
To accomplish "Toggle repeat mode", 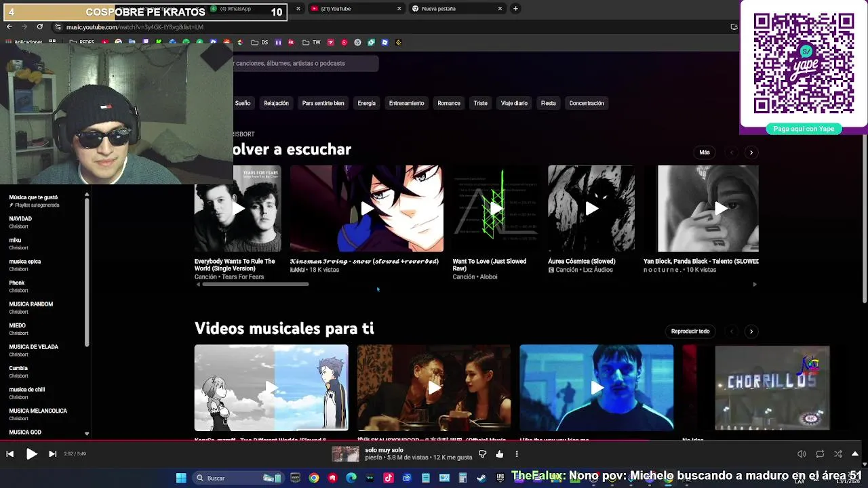I will click(x=820, y=454).
